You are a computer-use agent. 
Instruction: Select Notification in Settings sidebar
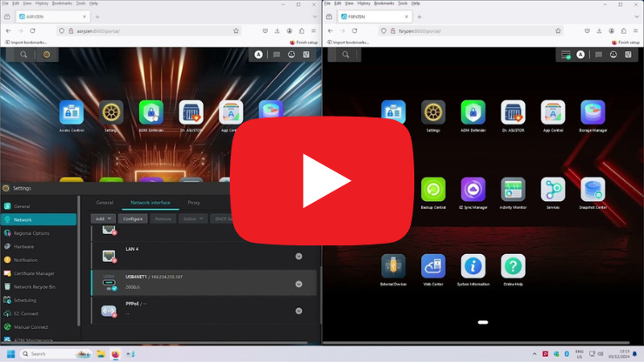38,260
